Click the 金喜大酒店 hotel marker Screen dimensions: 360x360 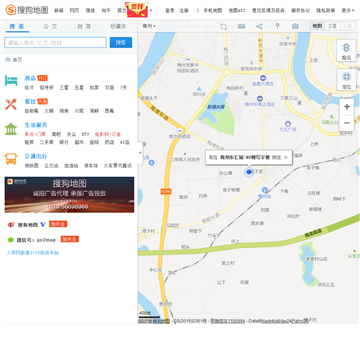point(263,78)
